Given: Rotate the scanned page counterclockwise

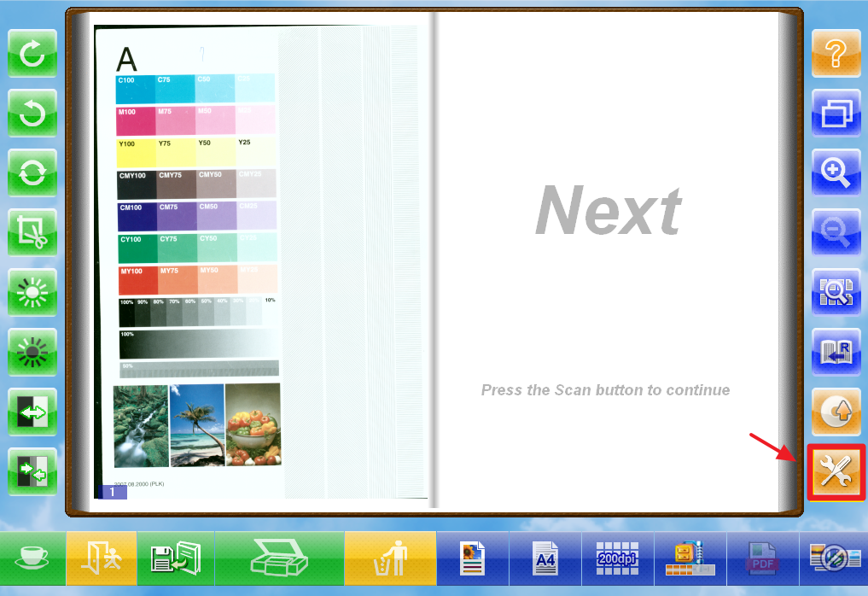Looking at the screenshot, I should 32,114.
